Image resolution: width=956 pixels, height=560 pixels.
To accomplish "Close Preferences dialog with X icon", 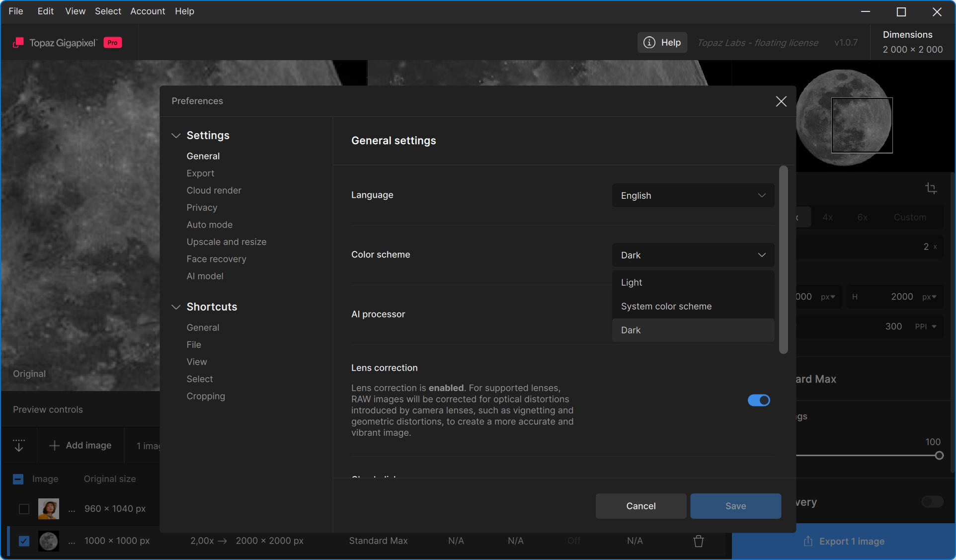I will pyautogui.click(x=781, y=101).
